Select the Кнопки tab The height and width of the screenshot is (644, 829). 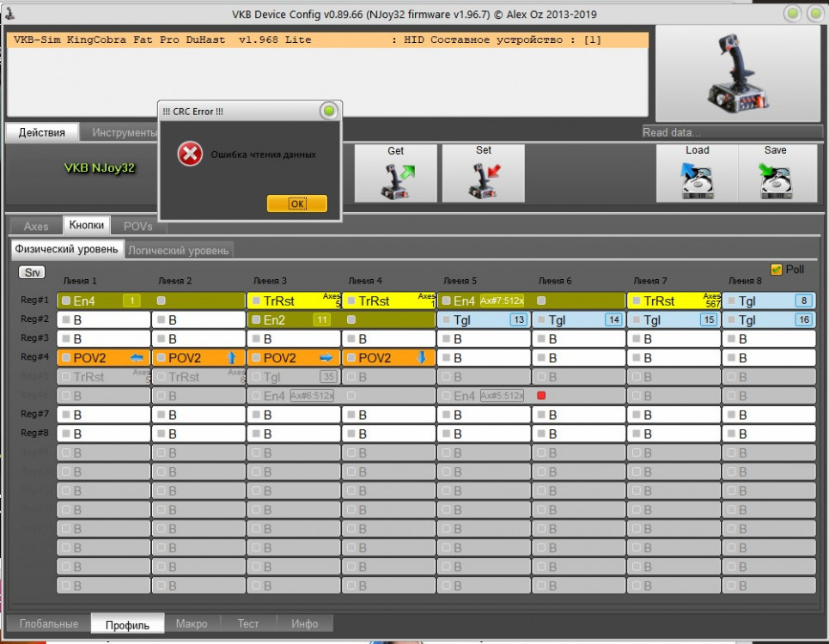(x=87, y=225)
